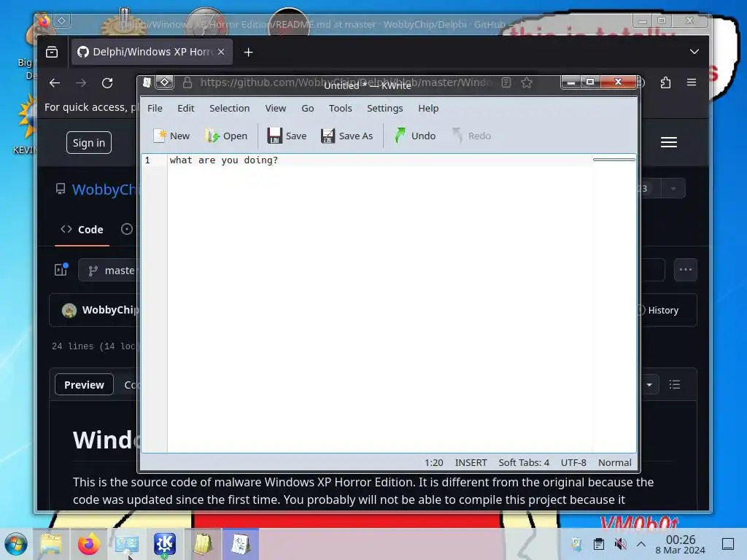Reload the page in Firefox
The width and height of the screenshot is (747, 560).
point(107,83)
